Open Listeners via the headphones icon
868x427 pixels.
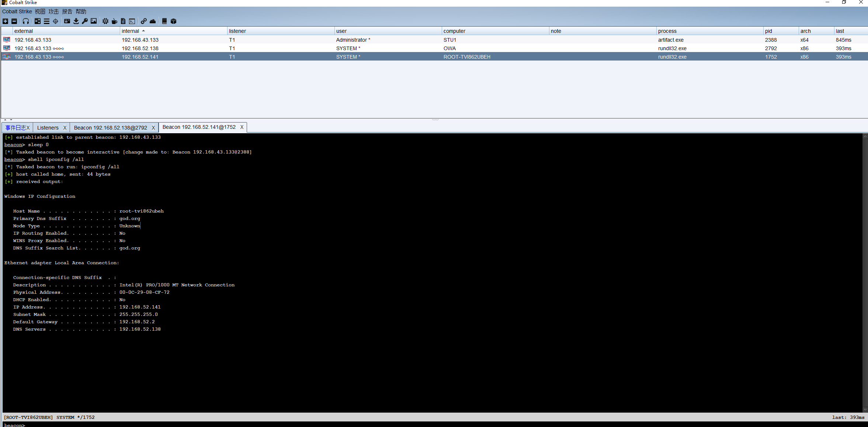26,21
